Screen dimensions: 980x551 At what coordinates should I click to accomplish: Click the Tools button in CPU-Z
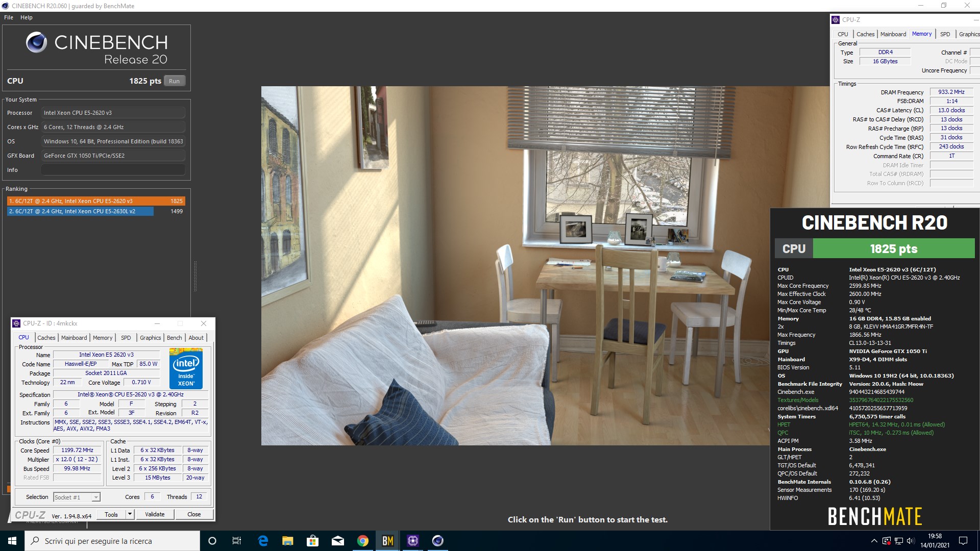111,515
